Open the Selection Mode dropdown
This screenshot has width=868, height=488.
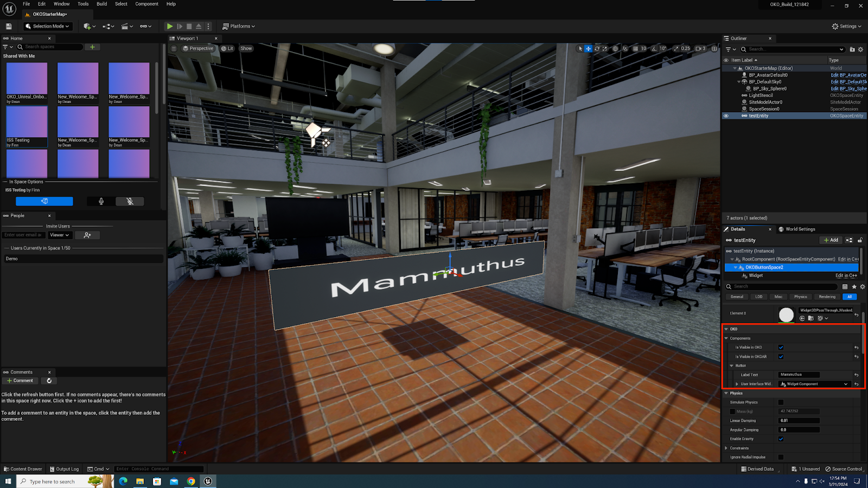[x=48, y=26]
